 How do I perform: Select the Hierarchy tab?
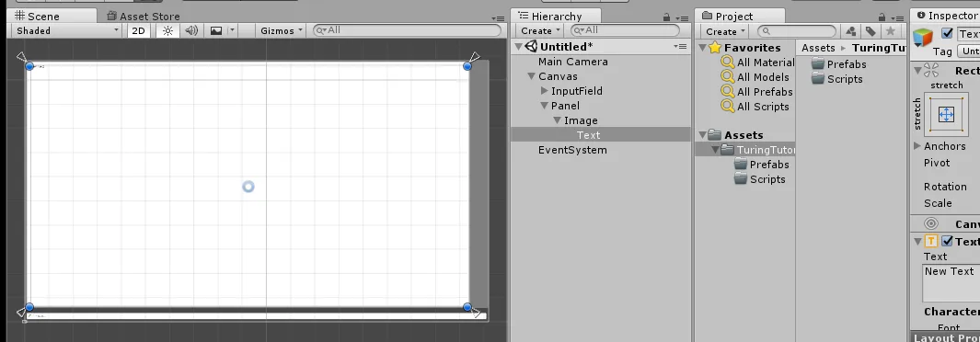click(556, 17)
